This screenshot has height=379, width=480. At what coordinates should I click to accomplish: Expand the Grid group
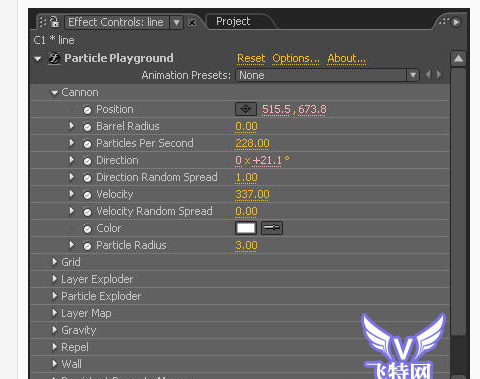coord(55,262)
